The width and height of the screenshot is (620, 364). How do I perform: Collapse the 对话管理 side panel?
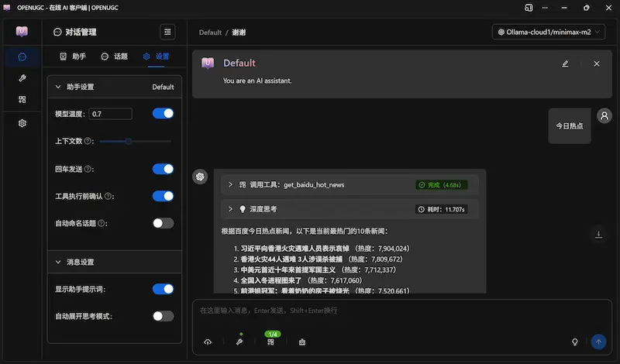[167, 32]
